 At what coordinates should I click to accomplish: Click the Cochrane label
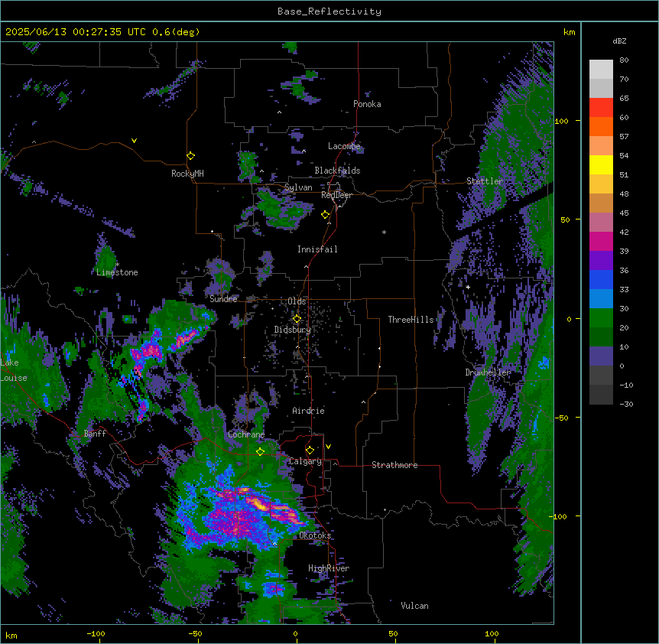tap(246, 434)
